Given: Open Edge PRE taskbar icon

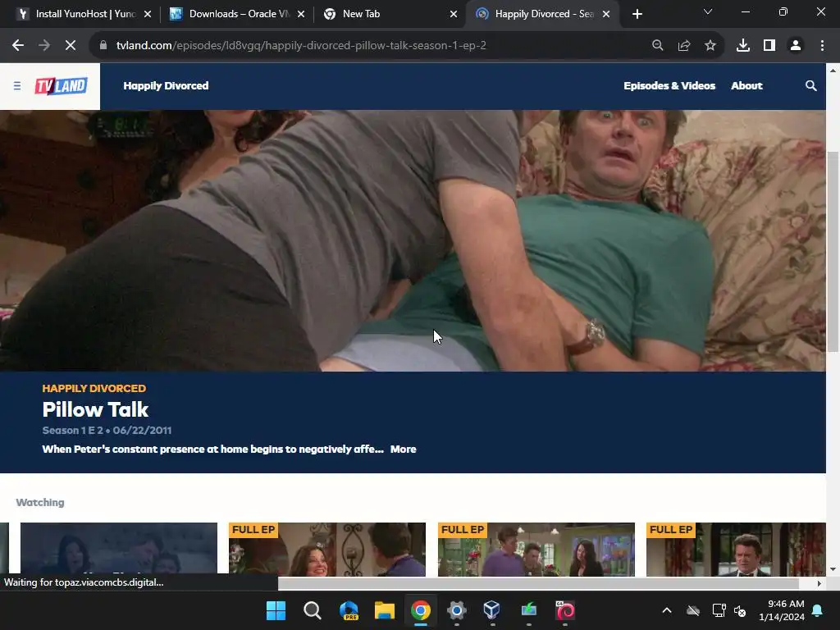Looking at the screenshot, I should point(349,610).
